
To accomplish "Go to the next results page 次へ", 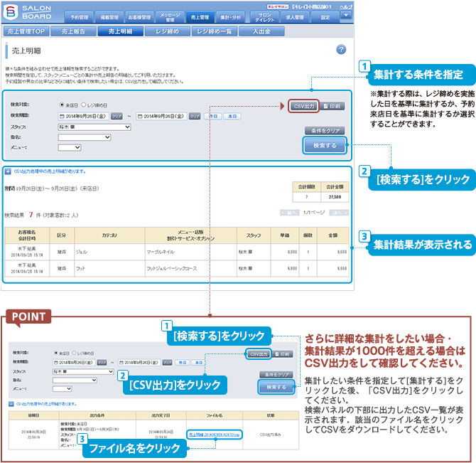I will [338, 213].
